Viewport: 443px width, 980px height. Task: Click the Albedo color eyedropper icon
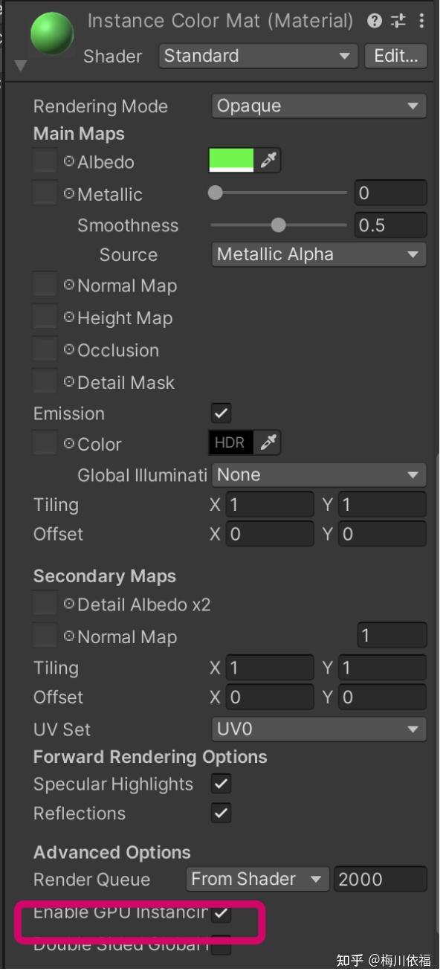pyautogui.click(x=269, y=159)
